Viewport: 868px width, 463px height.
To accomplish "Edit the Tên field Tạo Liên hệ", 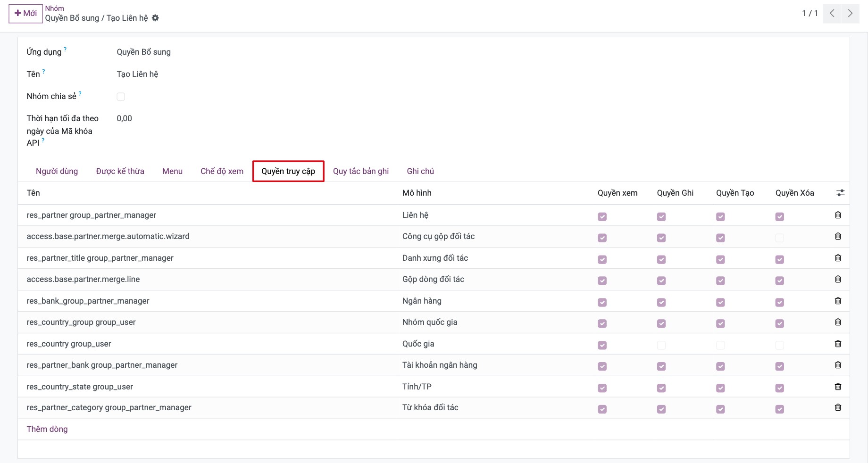I will (138, 74).
